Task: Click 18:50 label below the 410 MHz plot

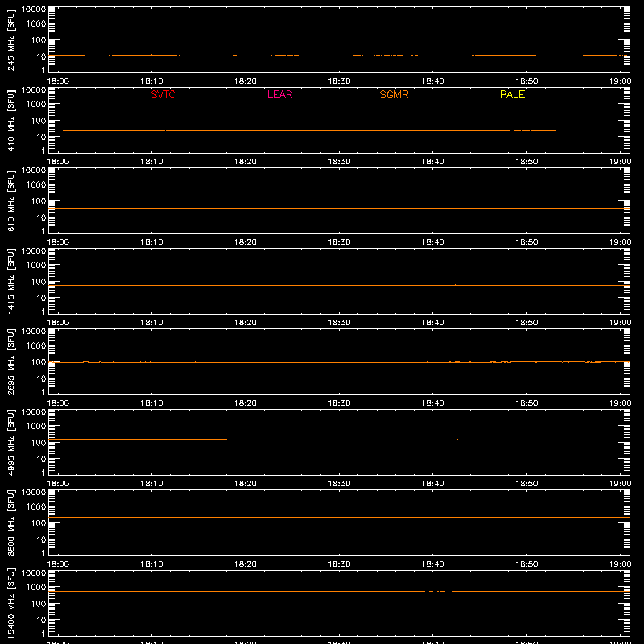Action: click(526, 162)
